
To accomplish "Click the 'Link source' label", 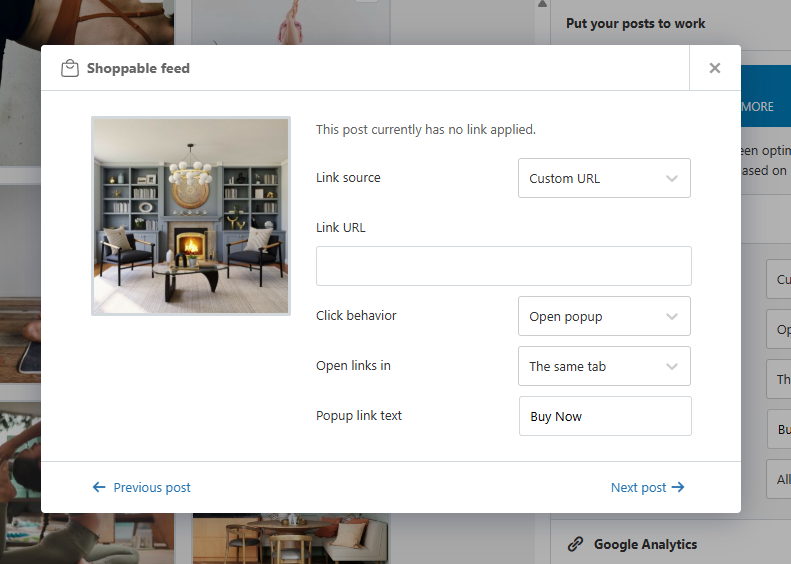I will click(348, 178).
